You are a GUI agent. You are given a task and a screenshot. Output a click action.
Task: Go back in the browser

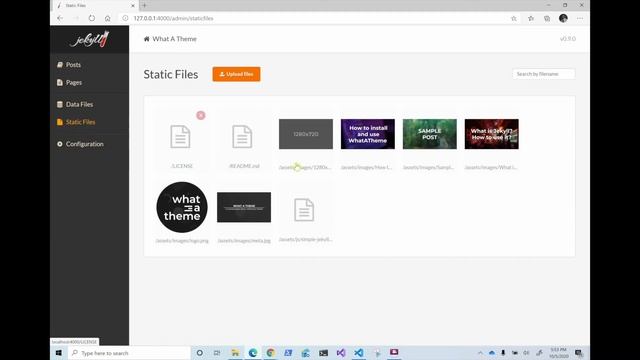(x=60, y=18)
